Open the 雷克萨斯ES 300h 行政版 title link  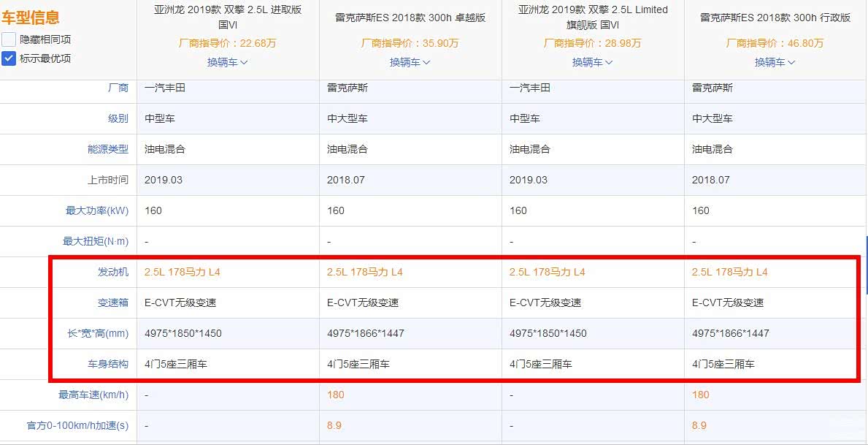tap(775, 18)
